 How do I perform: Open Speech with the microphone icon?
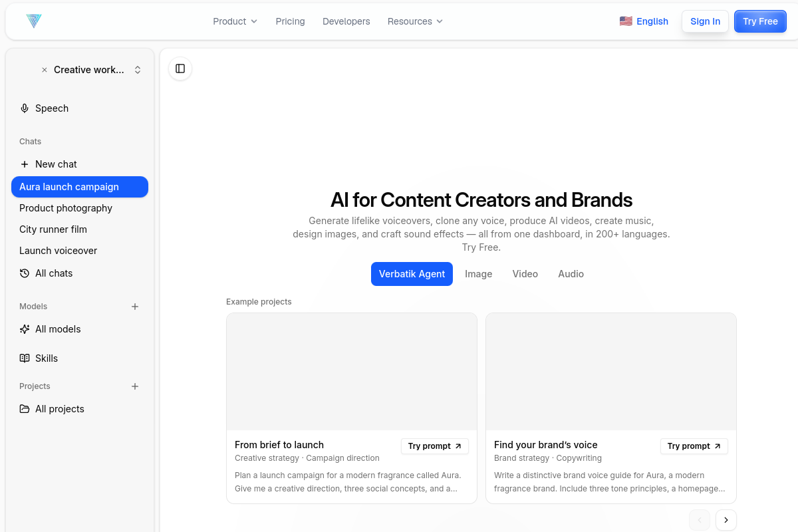[x=25, y=108]
